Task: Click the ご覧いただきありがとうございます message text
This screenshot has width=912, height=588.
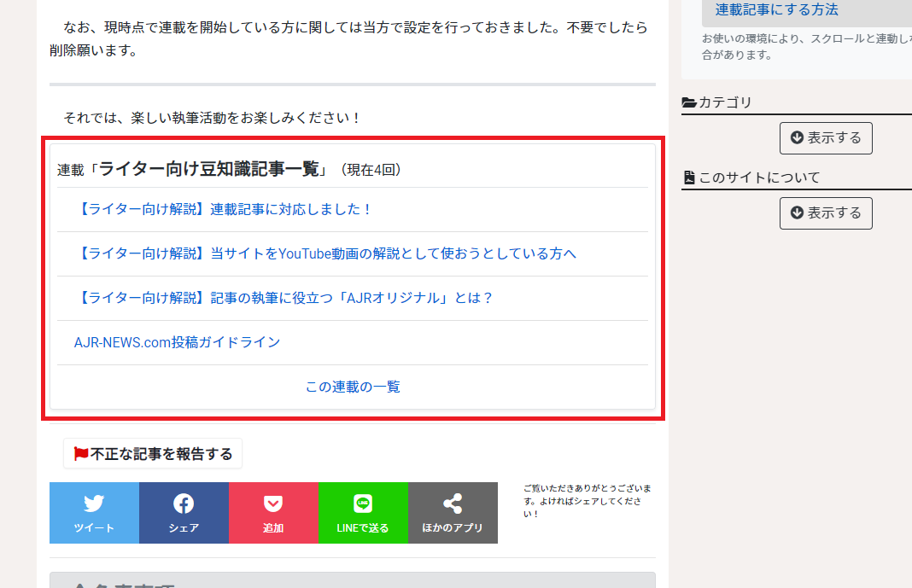Action: click(x=588, y=501)
